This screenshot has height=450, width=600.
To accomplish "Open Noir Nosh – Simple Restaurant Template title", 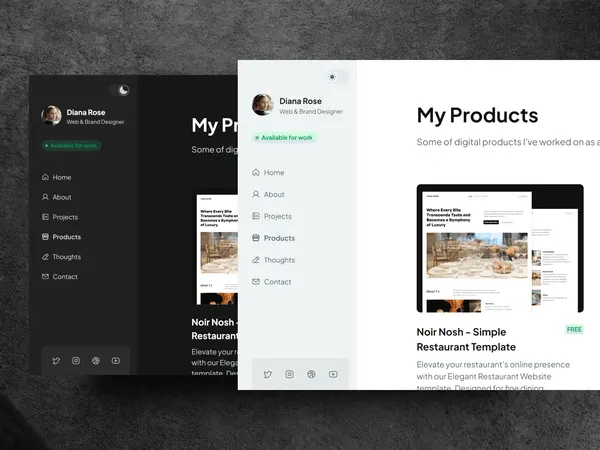I will (x=466, y=339).
